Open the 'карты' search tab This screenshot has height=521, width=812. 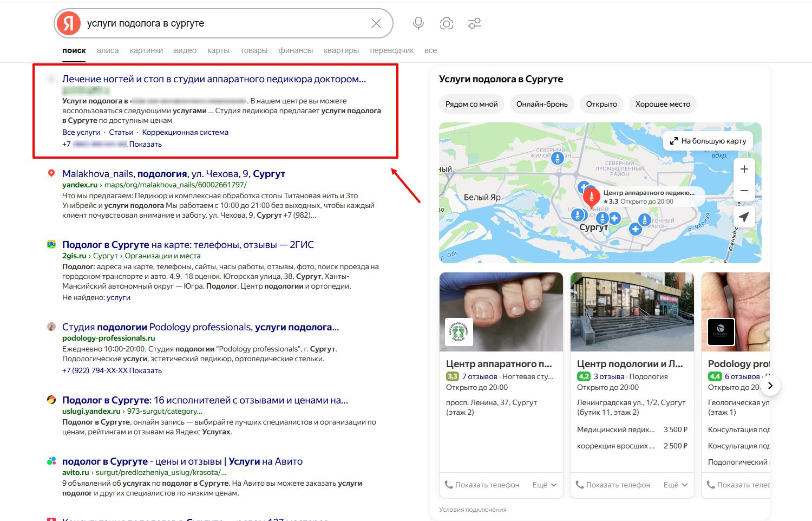click(218, 50)
